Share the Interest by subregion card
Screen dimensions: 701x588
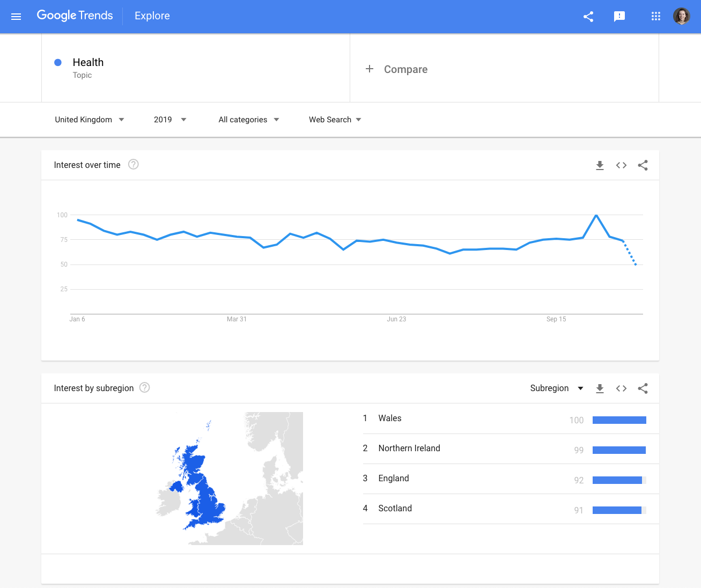643,388
